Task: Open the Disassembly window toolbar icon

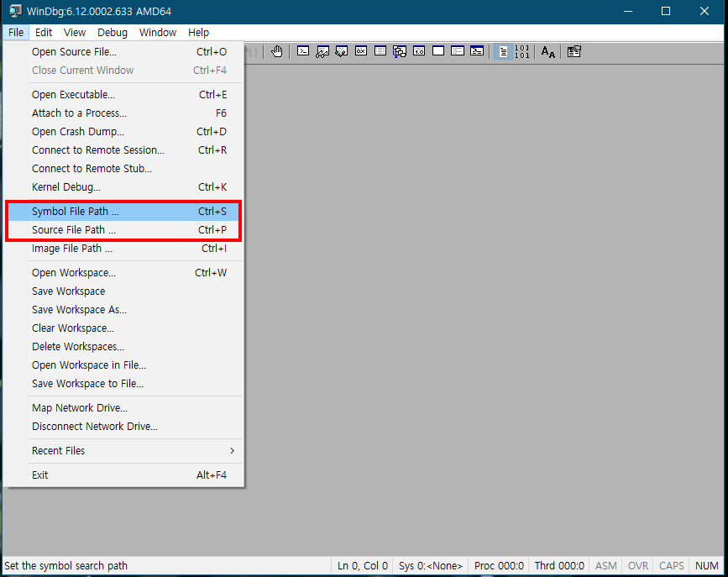Action: click(419, 51)
